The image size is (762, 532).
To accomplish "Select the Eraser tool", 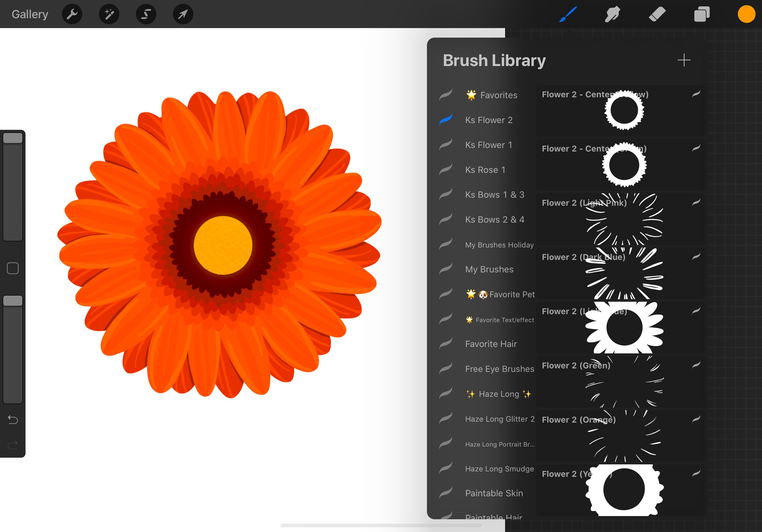I will click(x=657, y=14).
